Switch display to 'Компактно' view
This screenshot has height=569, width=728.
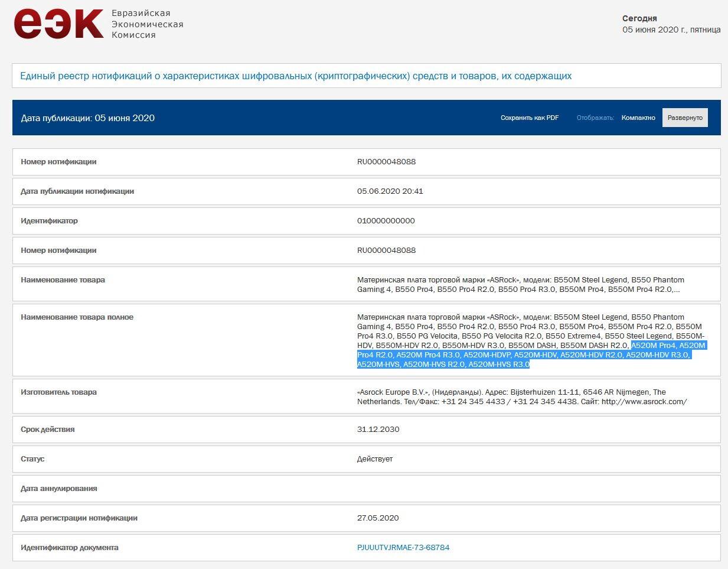click(638, 118)
